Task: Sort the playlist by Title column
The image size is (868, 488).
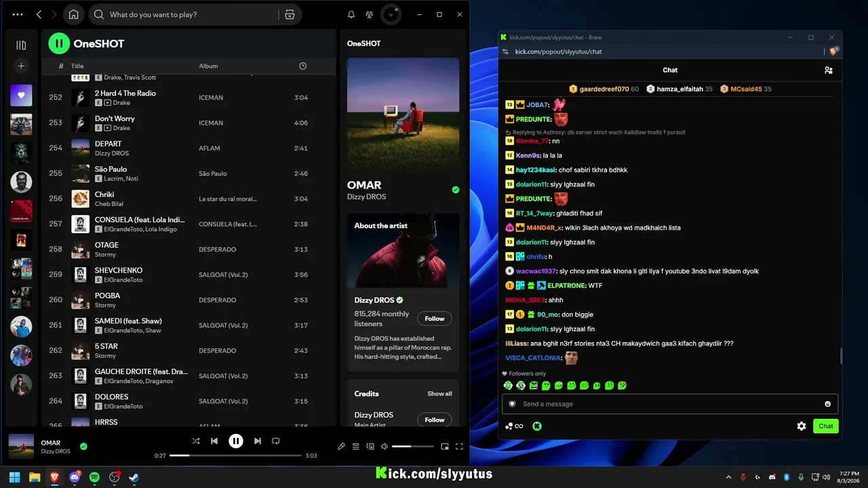Action: [77, 66]
